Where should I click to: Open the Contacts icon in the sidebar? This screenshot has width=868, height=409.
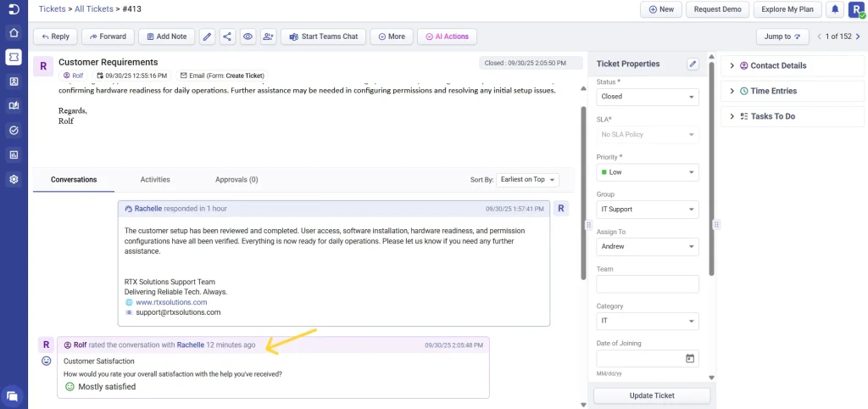[14, 81]
